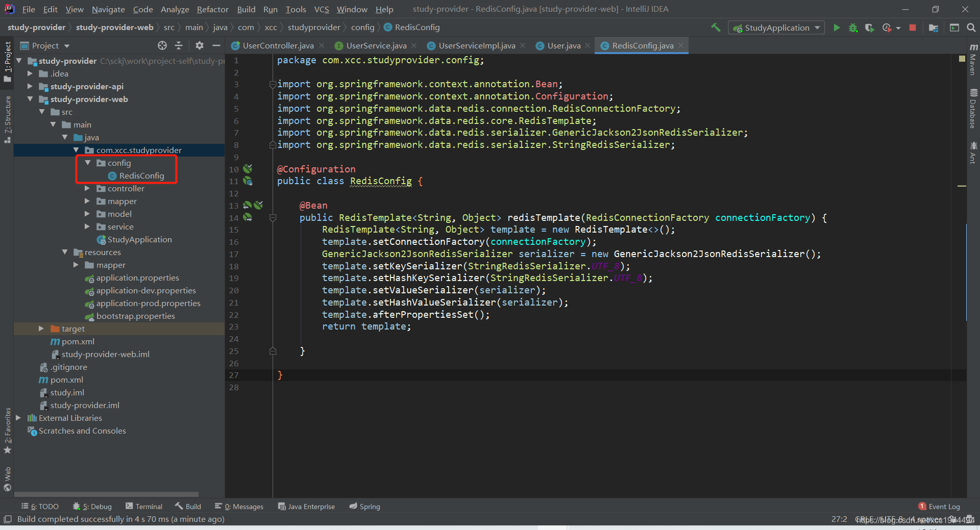Open the Favorites tool window
The image size is (980, 530).
coord(7,431)
